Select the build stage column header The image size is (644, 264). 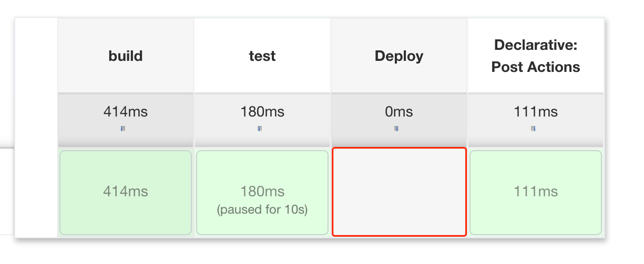click(x=126, y=56)
